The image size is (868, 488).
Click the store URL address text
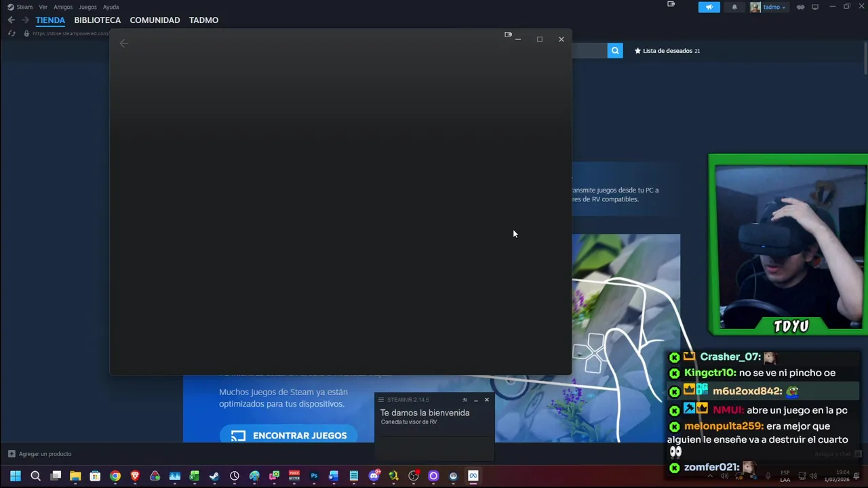pyautogui.click(x=70, y=33)
